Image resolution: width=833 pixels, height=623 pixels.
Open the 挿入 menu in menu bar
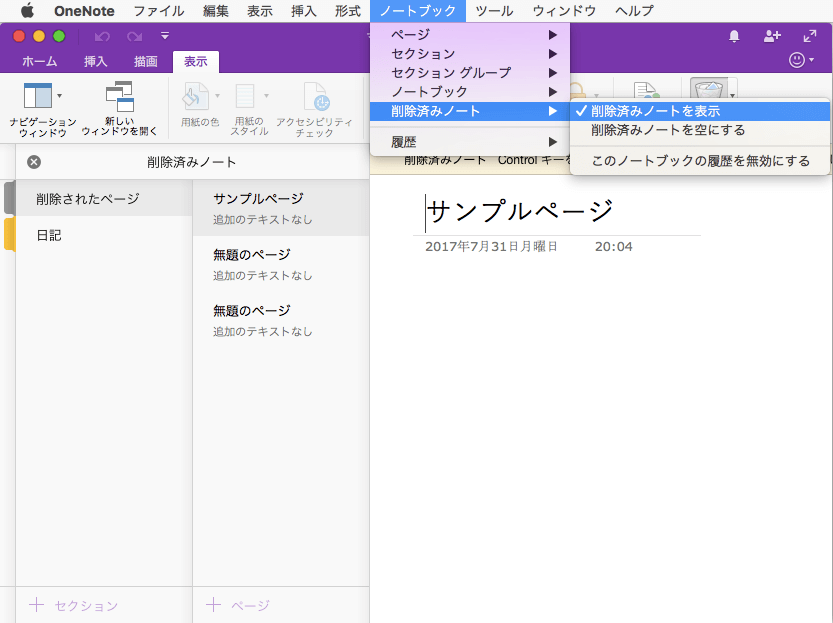coord(304,11)
